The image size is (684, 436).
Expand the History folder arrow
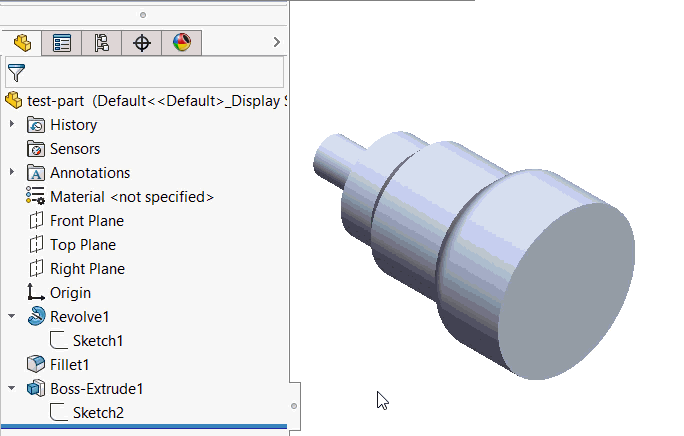click(12, 124)
